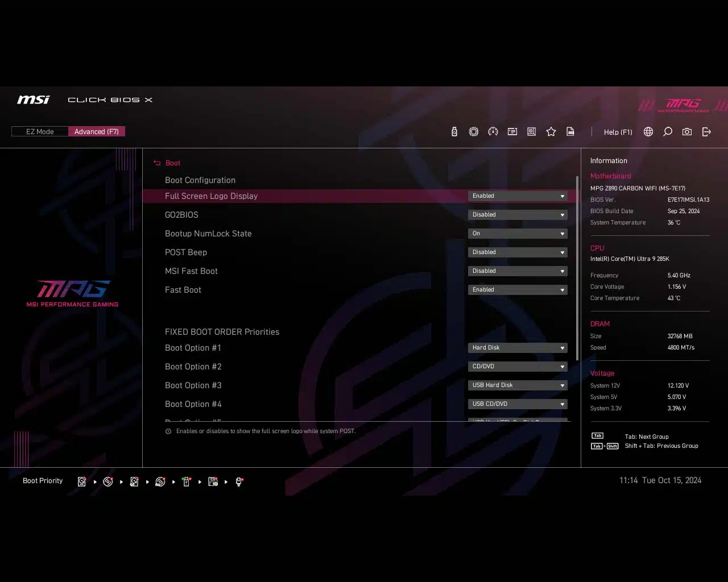Open the Boot Option #1 Hard Disk dropdown
This screenshot has height=582, width=728.
(518, 348)
